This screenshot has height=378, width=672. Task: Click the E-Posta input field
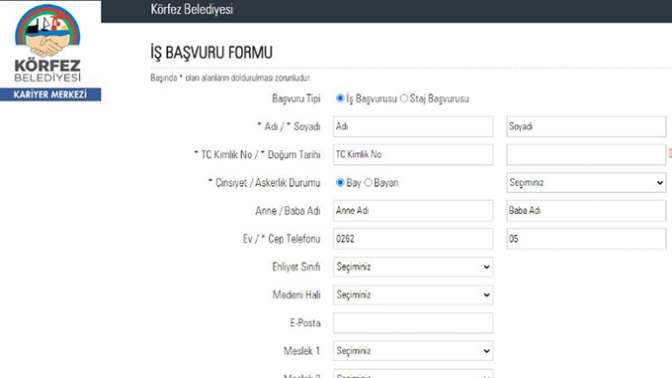click(x=413, y=323)
